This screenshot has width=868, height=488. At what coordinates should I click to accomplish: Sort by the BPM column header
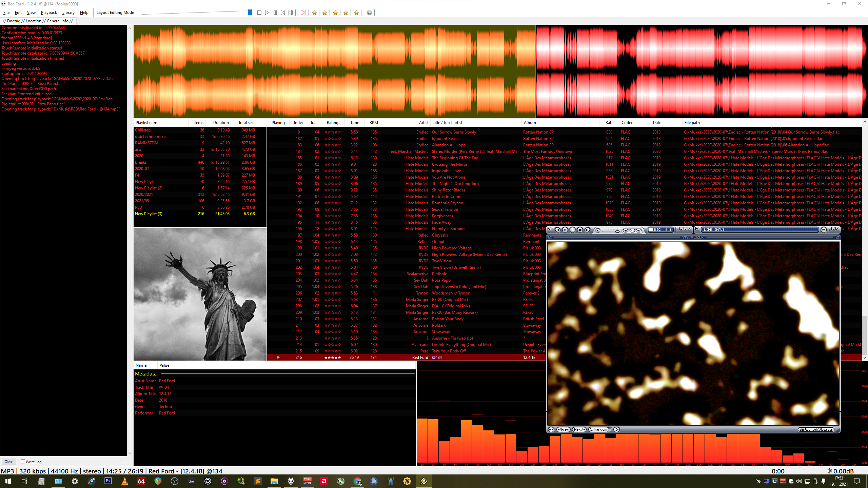374,123
